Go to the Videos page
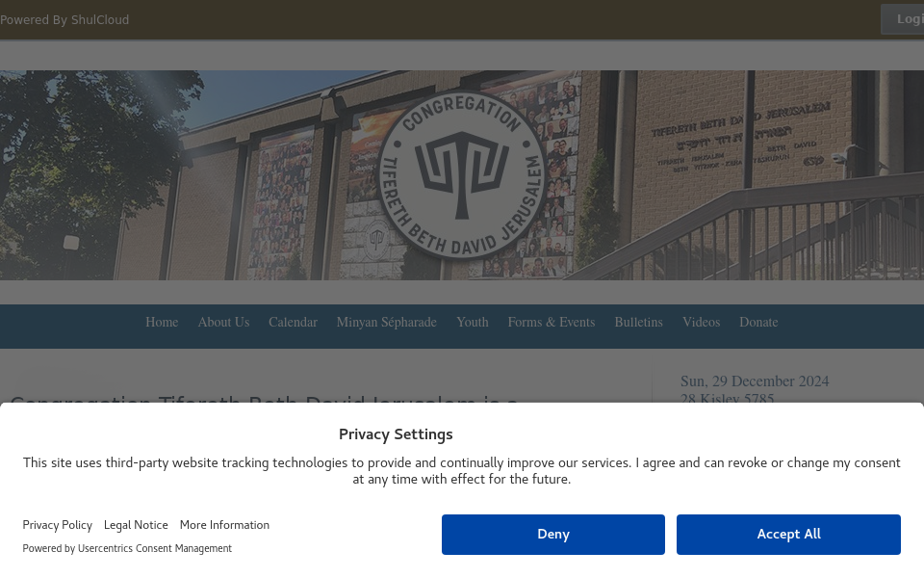Image resolution: width=924 pixels, height=578 pixels. tap(701, 323)
